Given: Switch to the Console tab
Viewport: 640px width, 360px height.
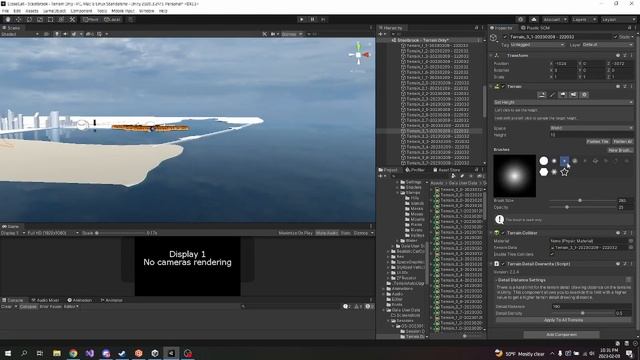Looking at the screenshot, I should (x=13, y=300).
